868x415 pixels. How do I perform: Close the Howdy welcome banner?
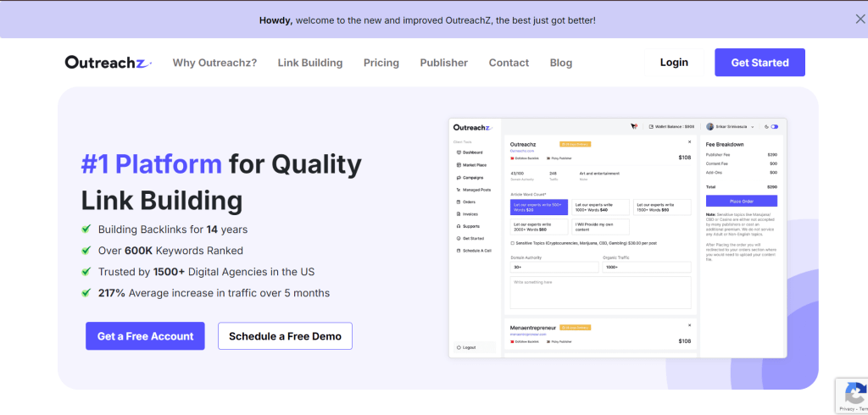click(x=860, y=19)
